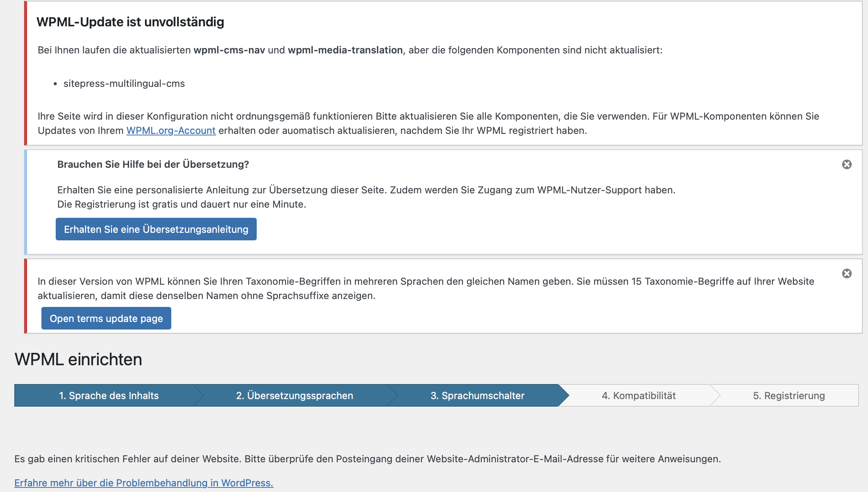Go to step 2. Übersetzungssprachen

click(x=295, y=395)
